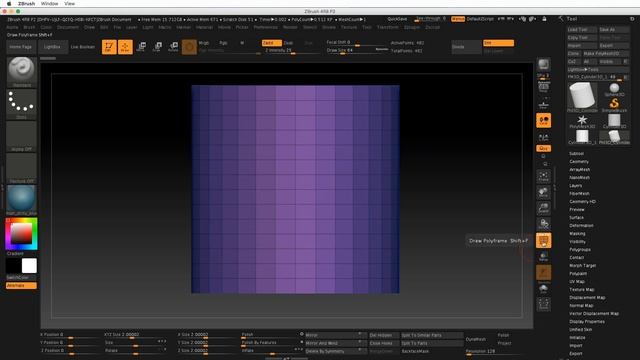
Task: Click the BPR render icon
Action: click(x=543, y=64)
